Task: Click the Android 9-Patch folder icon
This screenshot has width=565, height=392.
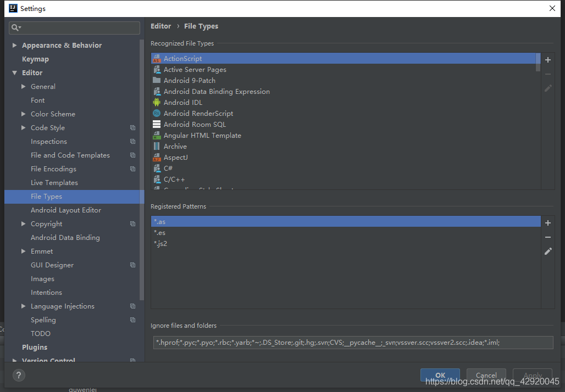Action: (x=157, y=80)
